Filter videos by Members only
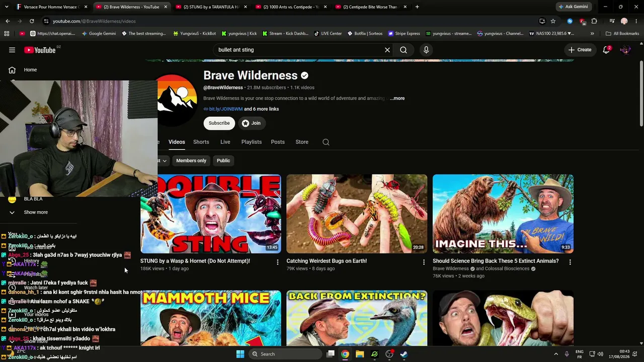The height and width of the screenshot is (362, 644). pyautogui.click(x=191, y=160)
